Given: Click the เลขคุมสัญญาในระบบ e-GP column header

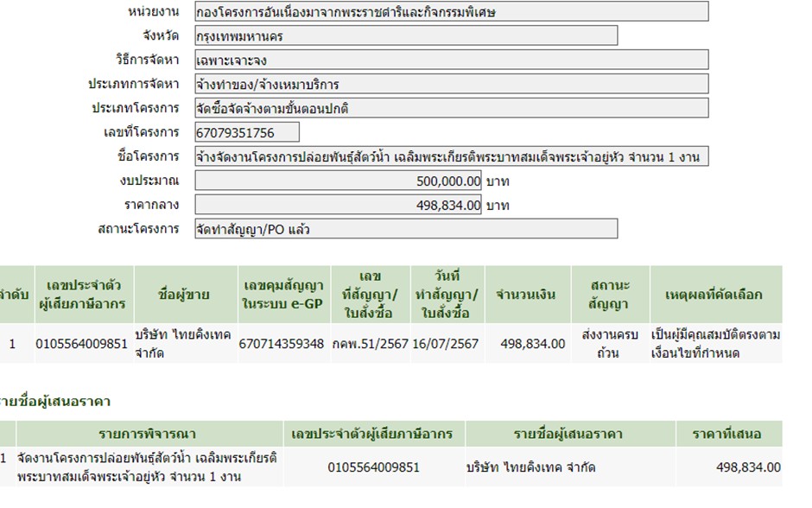Looking at the screenshot, I should point(283,295).
